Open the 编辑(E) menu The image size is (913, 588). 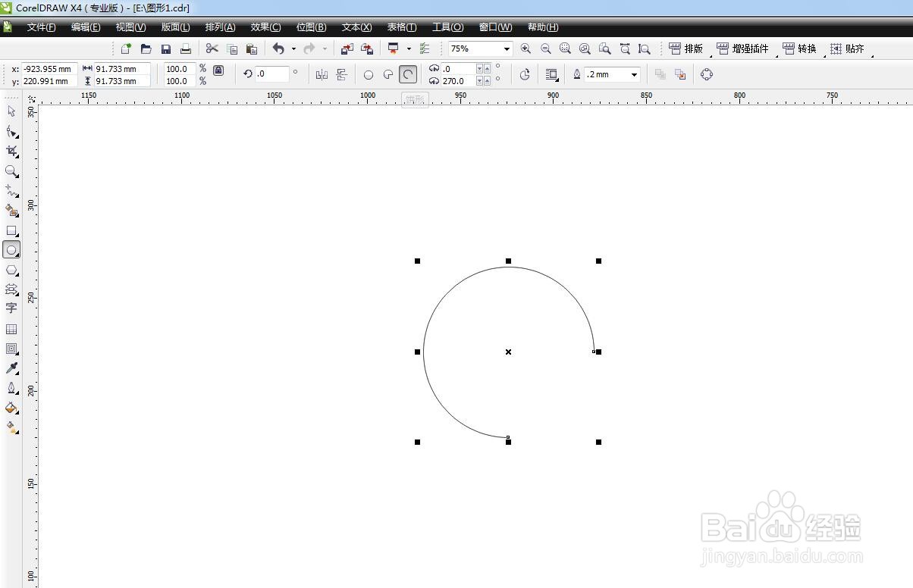[86, 27]
